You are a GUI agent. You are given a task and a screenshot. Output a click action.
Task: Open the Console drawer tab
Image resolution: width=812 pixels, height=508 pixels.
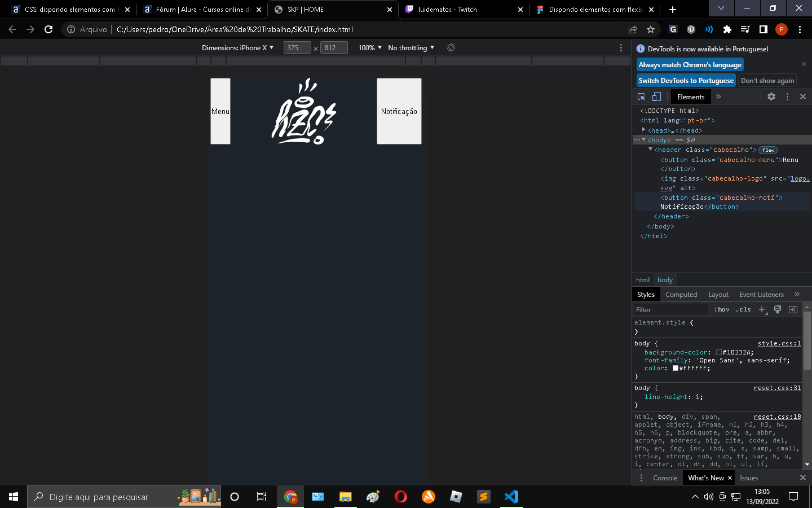point(665,478)
